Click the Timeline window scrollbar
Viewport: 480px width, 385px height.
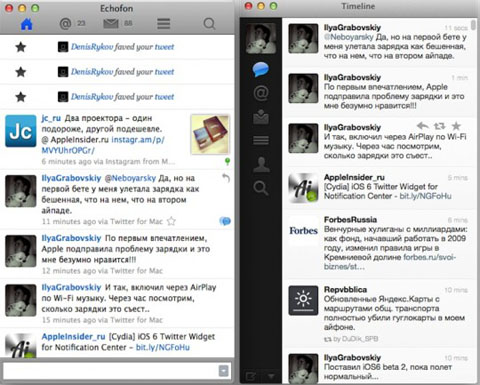coord(473,25)
